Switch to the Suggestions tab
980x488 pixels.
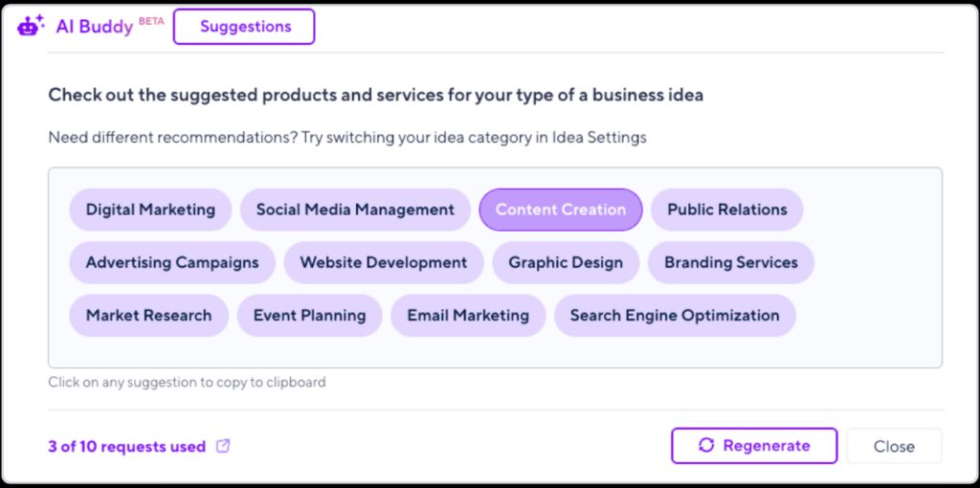[244, 27]
